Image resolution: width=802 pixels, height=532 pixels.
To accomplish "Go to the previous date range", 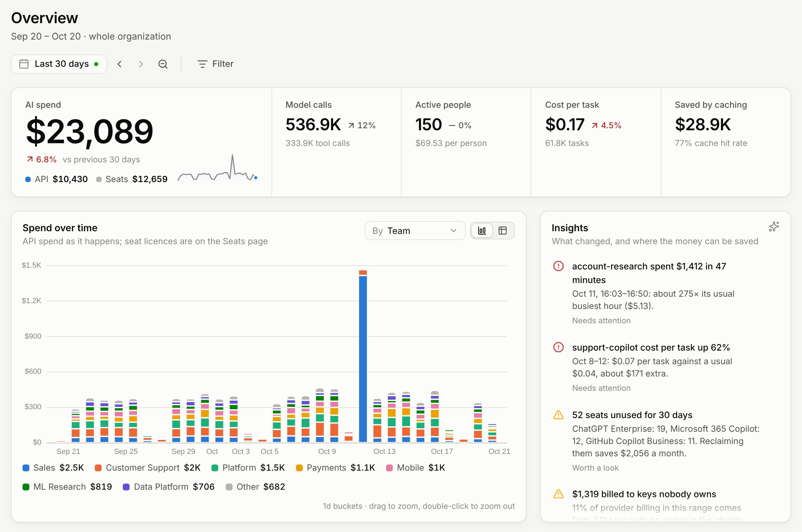I will (119, 64).
